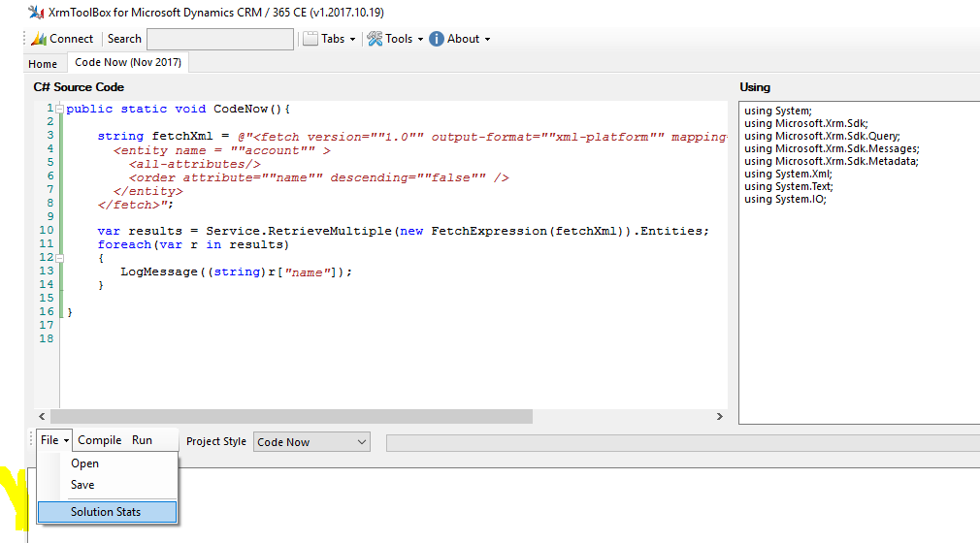Viewport: 980px width, 543px height.
Task: Toggle the File dropdown menu
Action: point(54,440)
